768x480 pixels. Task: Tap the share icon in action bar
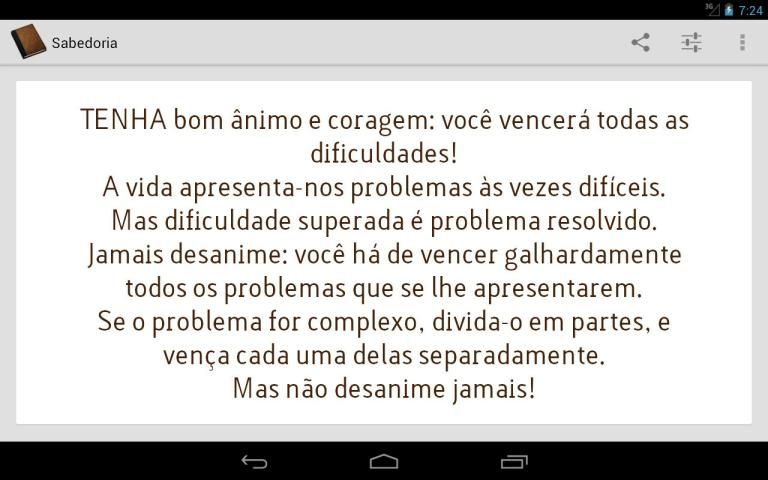(x=640, y=43)
